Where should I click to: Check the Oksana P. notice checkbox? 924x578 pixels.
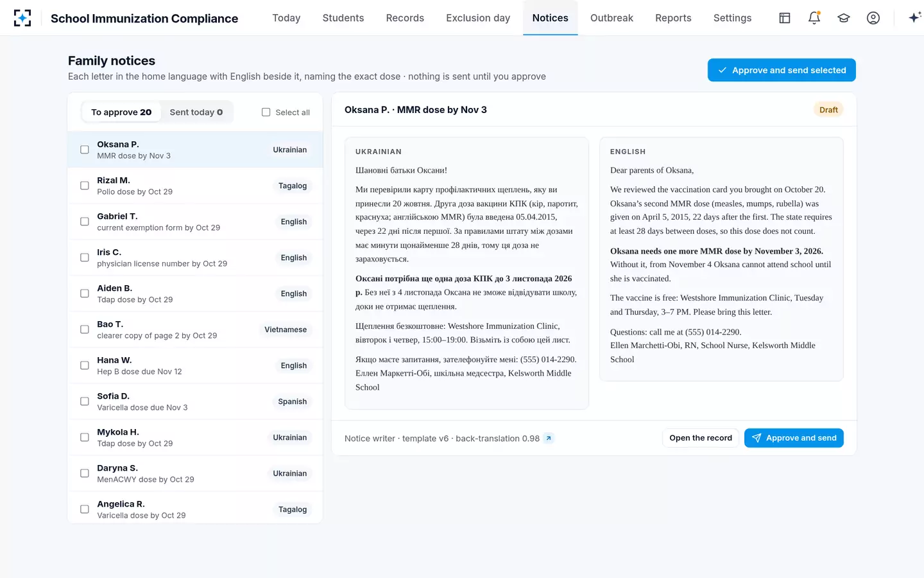[x=85, y=150]
